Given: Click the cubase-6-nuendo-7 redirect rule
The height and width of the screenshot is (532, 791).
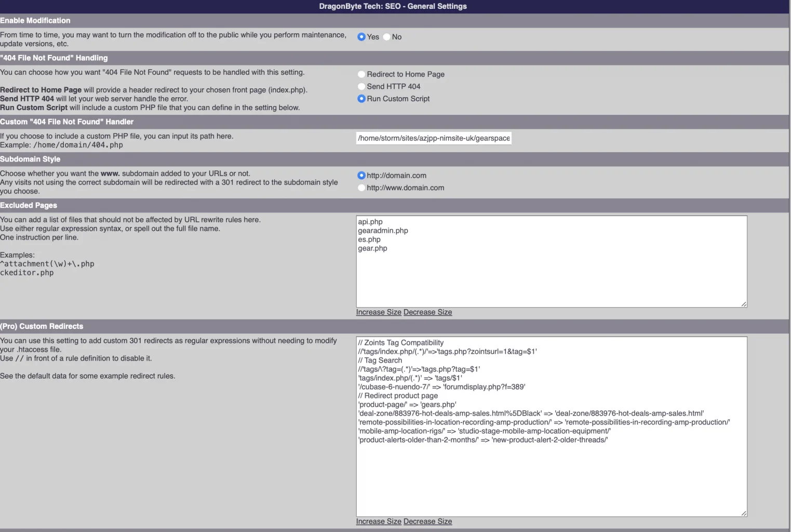Looking at the screenshot, I should 441,387.
